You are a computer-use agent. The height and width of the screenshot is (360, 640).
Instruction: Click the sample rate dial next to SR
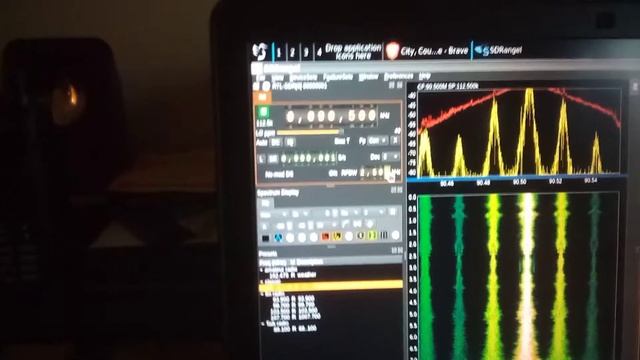coord(308,158)
